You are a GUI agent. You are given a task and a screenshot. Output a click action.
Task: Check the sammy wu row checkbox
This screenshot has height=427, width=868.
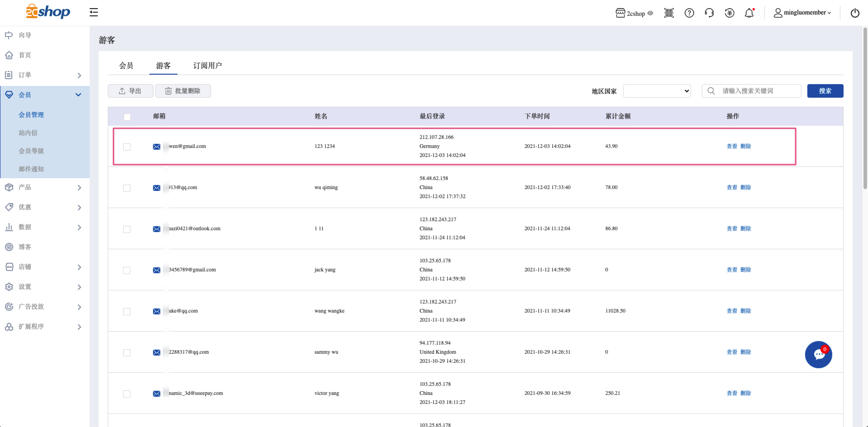pyautogui.click(x=127, y=353)
